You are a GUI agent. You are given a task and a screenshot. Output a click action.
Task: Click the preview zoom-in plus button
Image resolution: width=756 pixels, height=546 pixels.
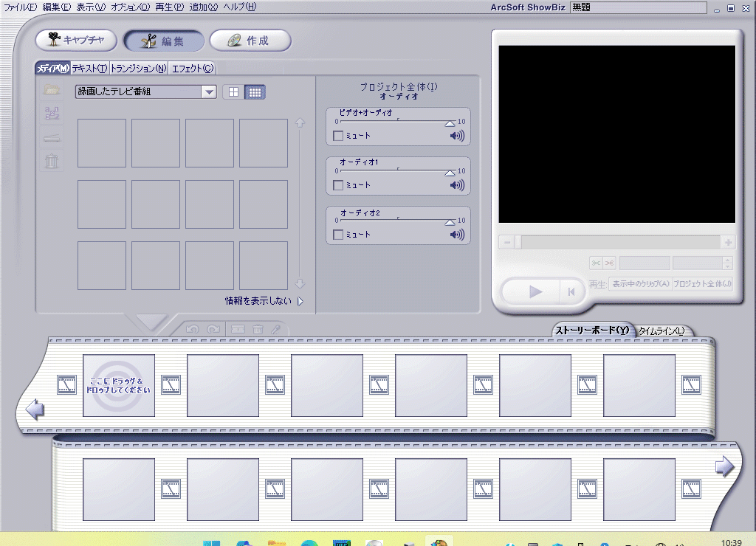[728, 243]
